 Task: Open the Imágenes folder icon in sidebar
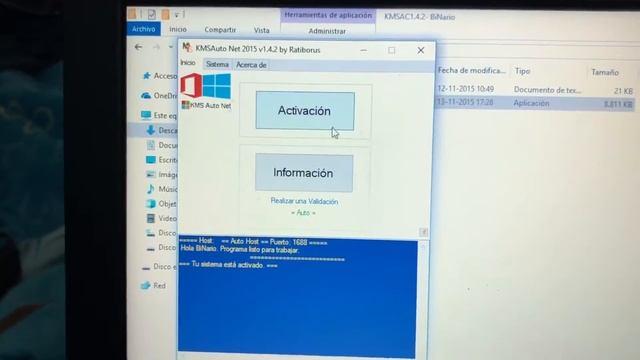pos(151,174)
